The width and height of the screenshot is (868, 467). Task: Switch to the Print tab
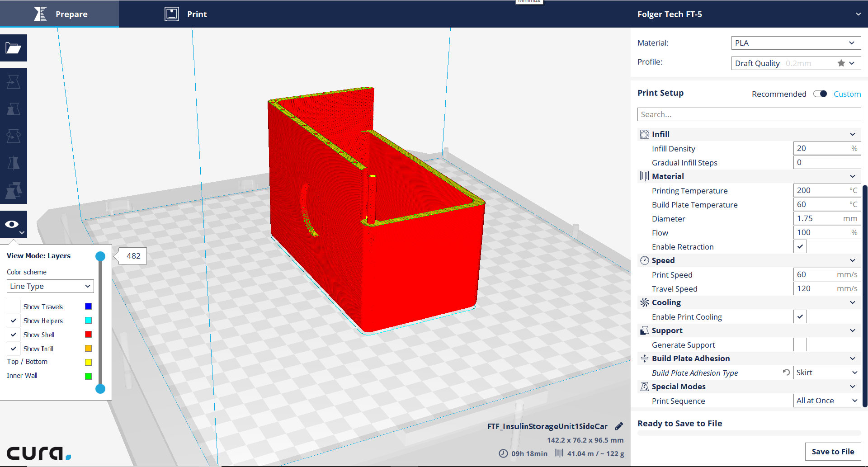185,14
